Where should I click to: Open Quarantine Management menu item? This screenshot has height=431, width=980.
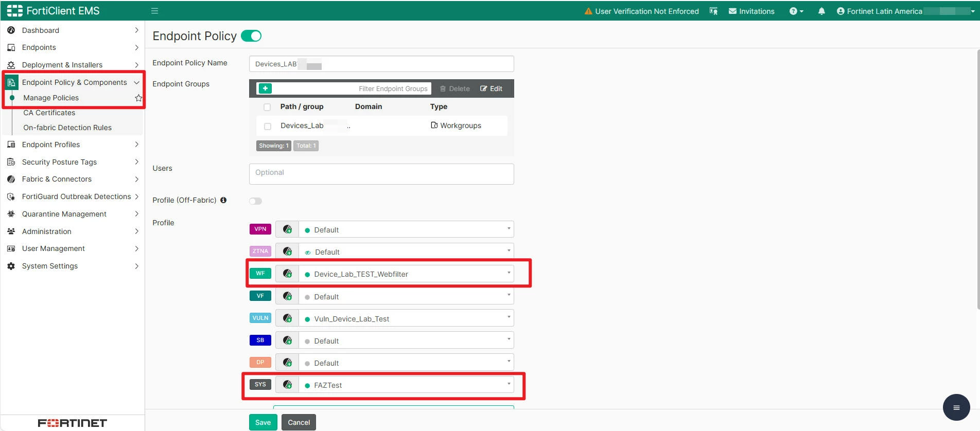[64, 214]
